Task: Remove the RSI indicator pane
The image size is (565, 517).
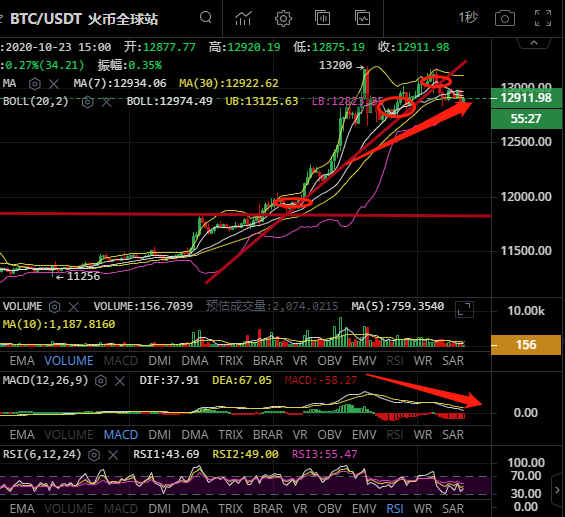Action: (113, 455)
